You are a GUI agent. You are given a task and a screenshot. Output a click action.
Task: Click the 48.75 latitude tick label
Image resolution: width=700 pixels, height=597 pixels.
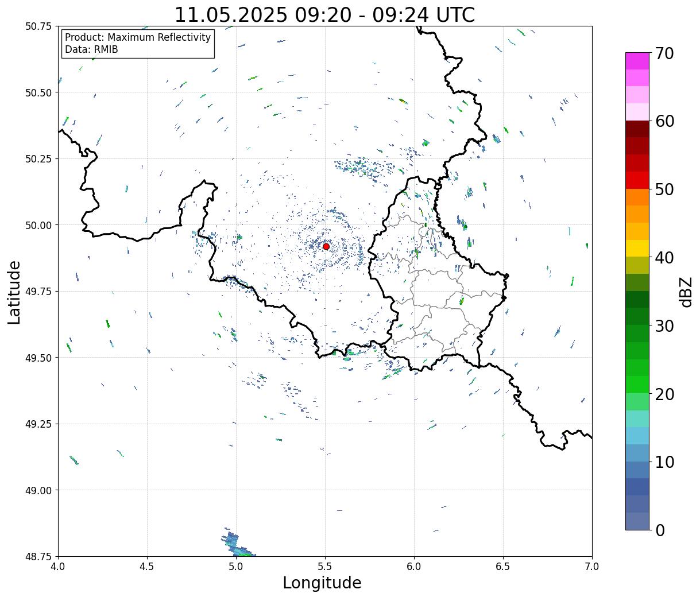click(x=39, y=556)
